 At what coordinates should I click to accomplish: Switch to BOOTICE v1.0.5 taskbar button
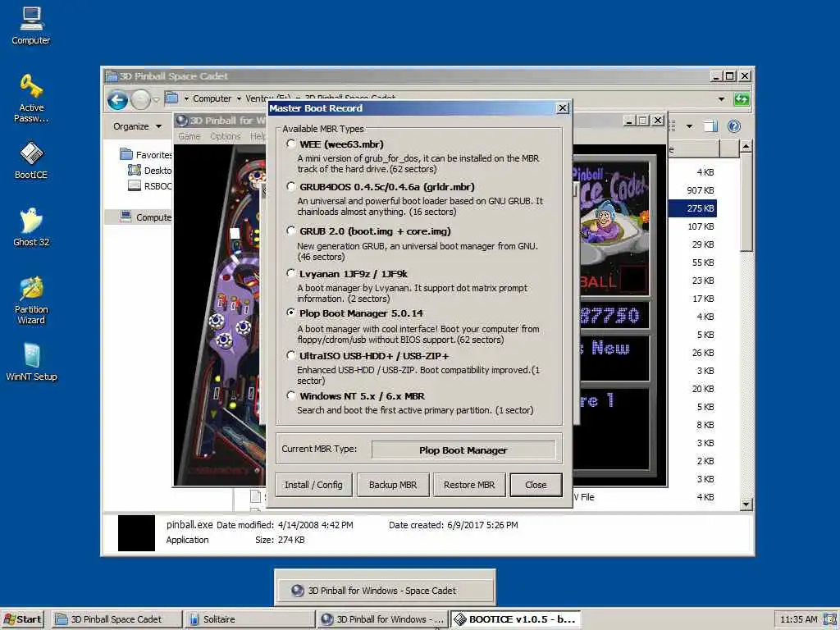click(x=515, y=619)
